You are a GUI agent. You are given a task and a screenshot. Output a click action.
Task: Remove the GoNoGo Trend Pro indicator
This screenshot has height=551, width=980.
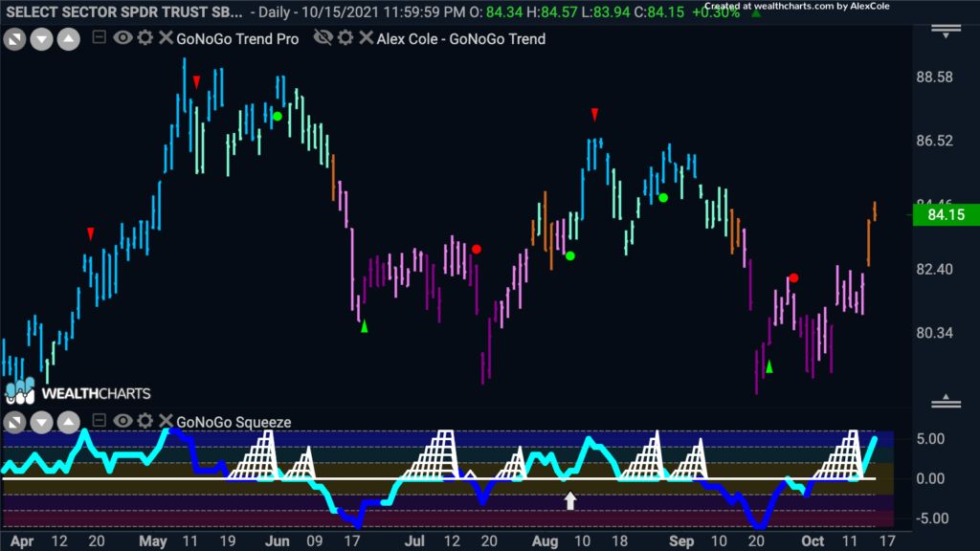pos(166,37)
